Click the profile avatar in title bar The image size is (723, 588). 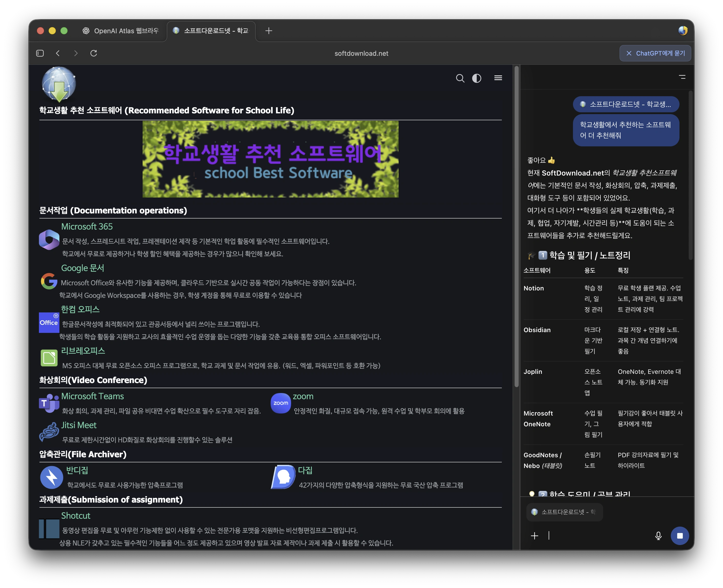683,31
